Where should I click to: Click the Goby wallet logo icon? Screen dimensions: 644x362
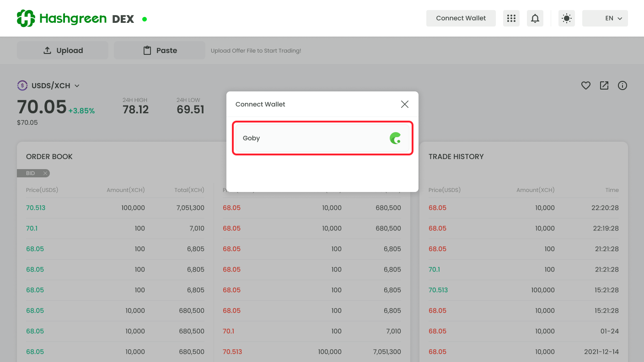click(395, 138)
